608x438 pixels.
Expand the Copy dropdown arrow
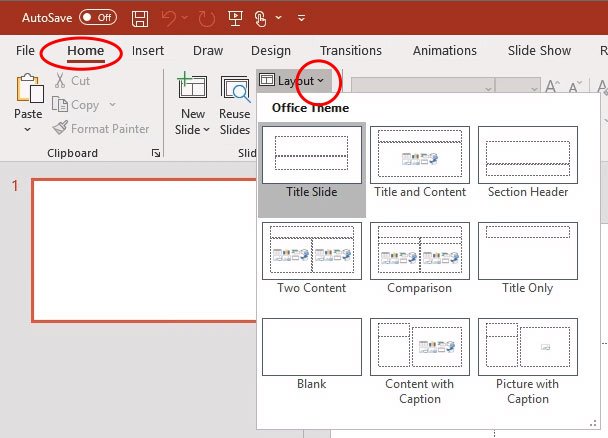point(113,105)
